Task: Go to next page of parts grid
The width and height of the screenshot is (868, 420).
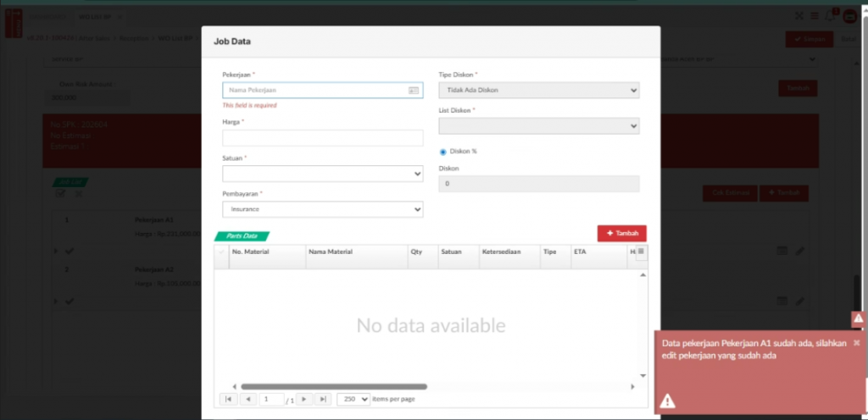Action: 304,399
